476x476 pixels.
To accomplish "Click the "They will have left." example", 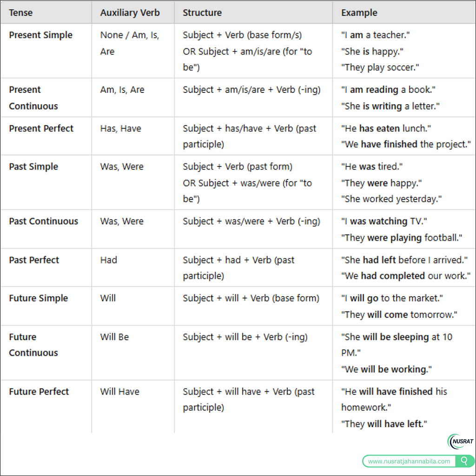I will tap(384, 424).
